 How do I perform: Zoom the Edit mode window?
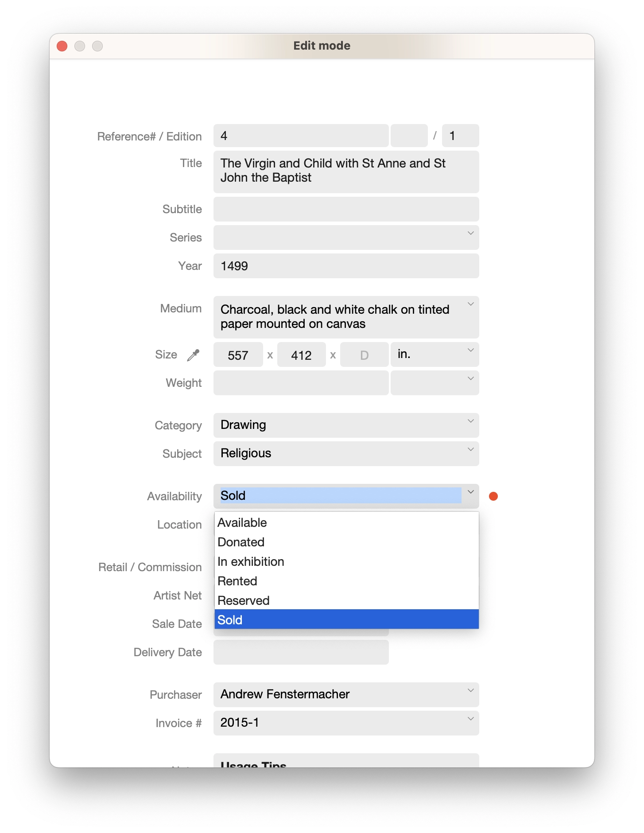coord(97,46)
